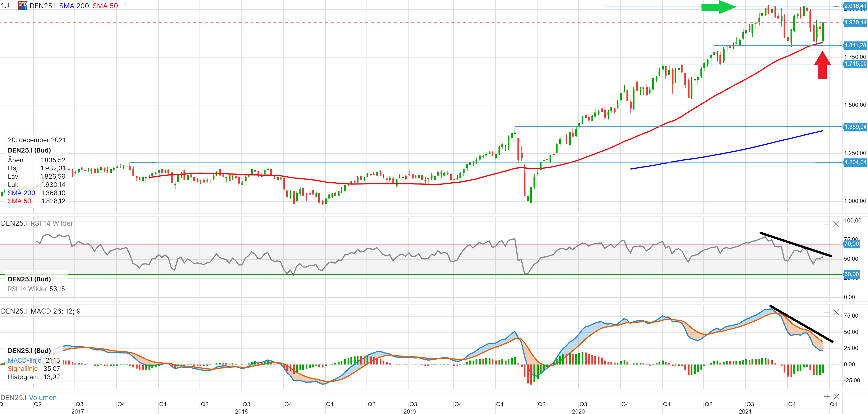Click the Lav value 1.826,59

click(x=53, y=177)
